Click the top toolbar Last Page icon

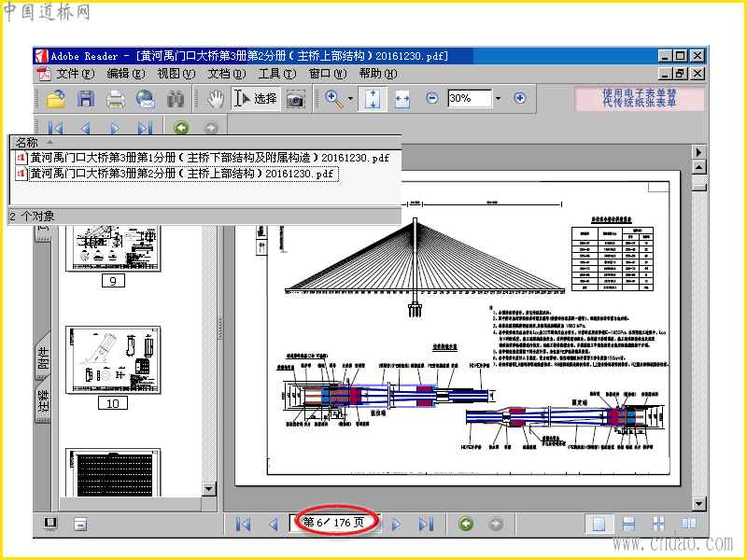[145, 128]
